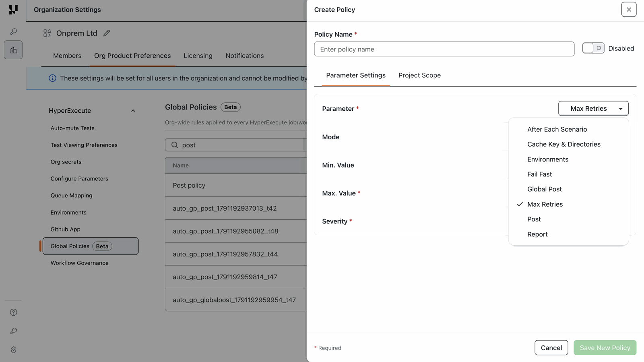Open Queue Mapping settings

click(72, 196)
